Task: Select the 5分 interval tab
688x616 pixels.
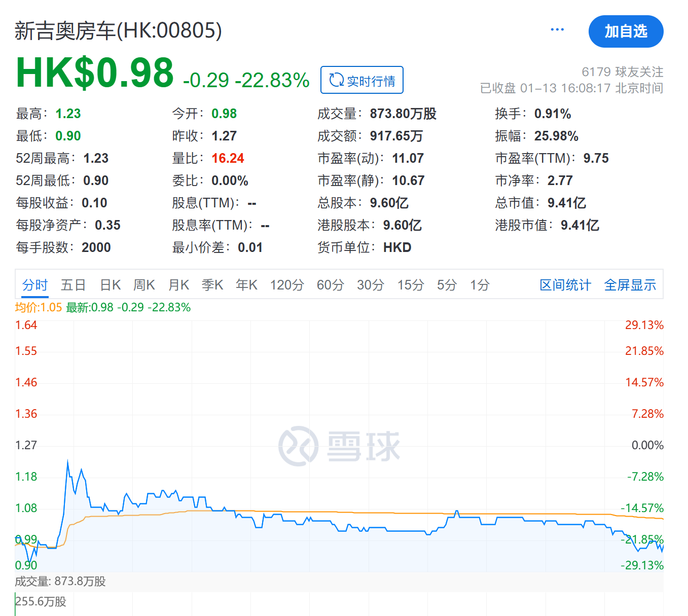Action: [x=446, y=284]
